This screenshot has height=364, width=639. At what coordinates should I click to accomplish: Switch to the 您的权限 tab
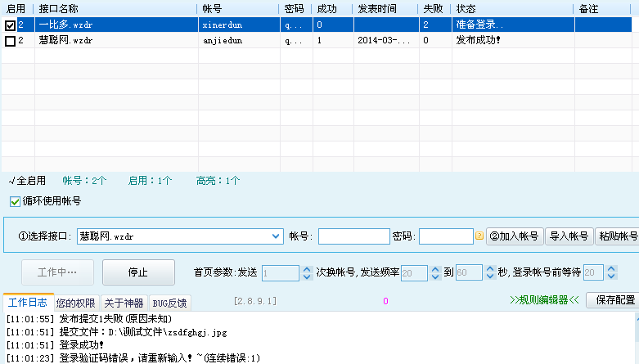(76, 303)
